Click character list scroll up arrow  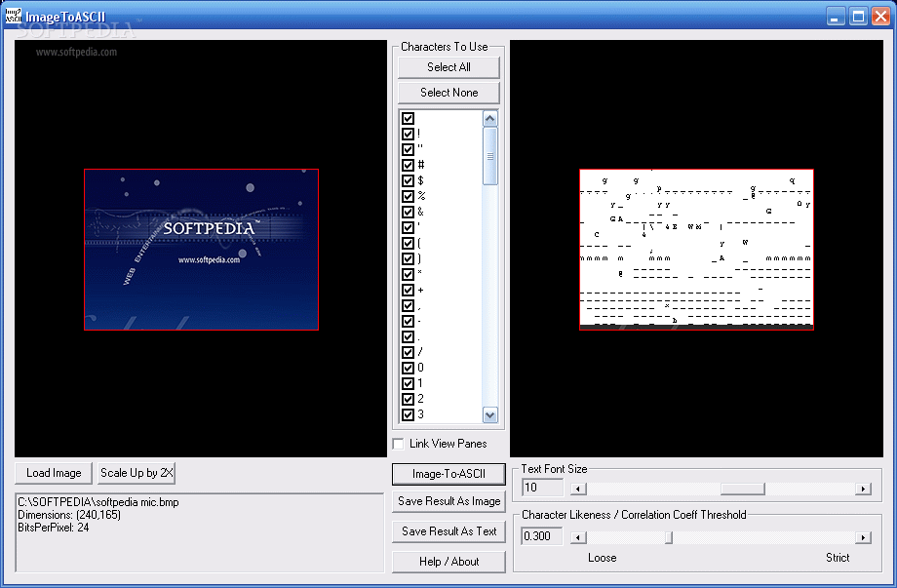(490, 118)
